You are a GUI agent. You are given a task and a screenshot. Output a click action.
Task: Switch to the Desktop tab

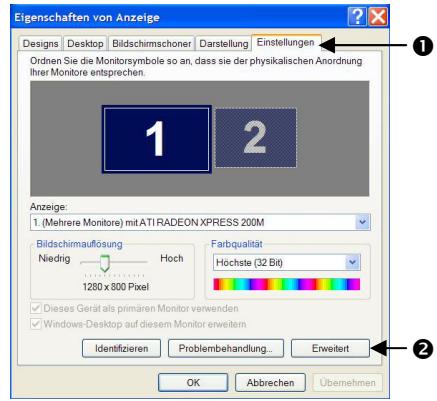pyautogui.click(x=85, y=44)
